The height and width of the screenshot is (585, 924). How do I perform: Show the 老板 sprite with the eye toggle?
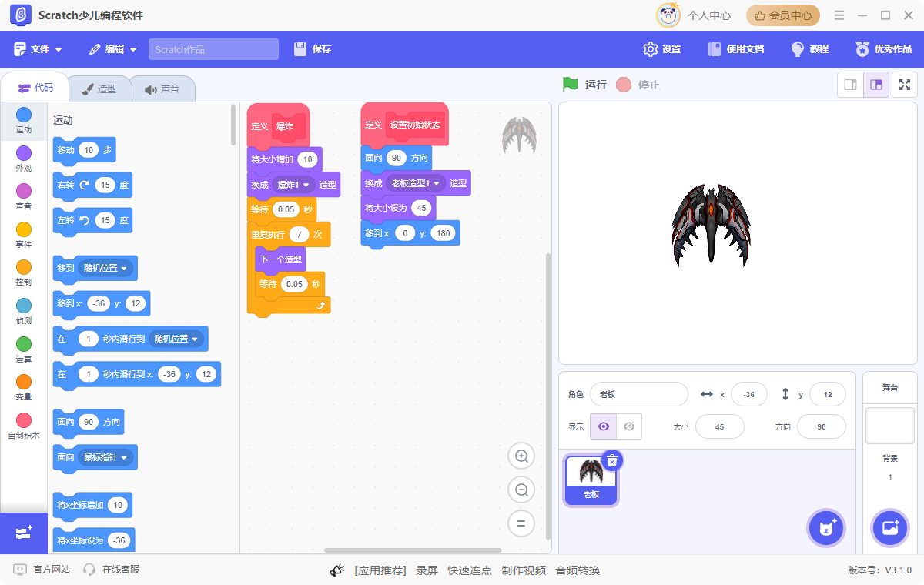[603, 426]
